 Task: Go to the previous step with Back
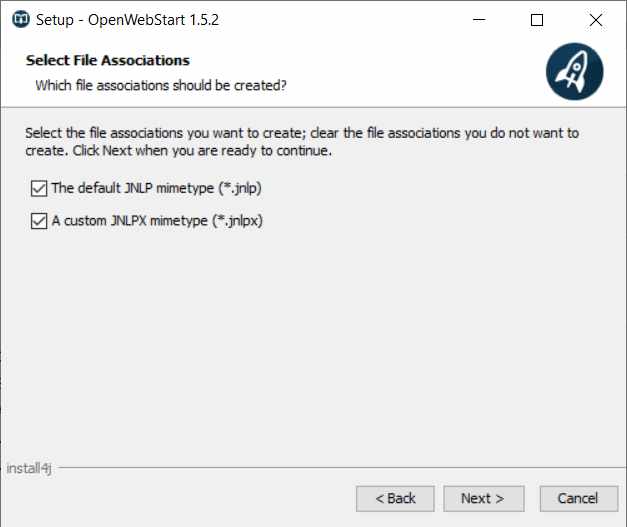coord(395,499)
